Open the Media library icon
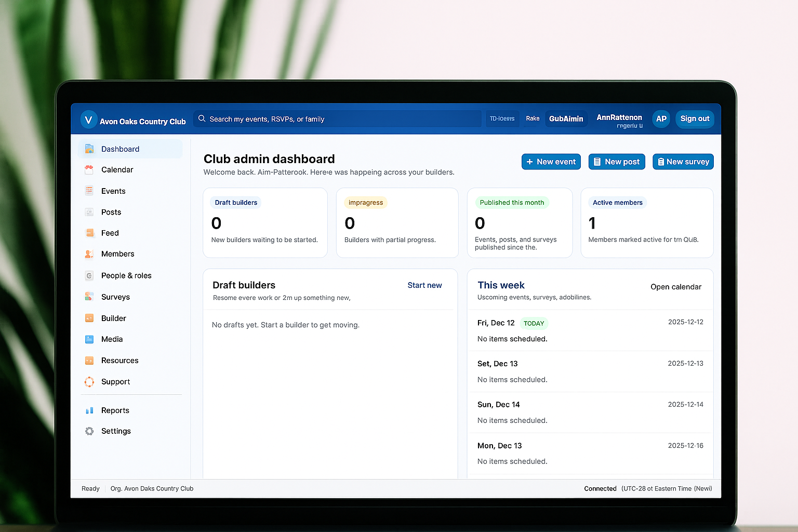Screen dimensions: 798x532 (x=89, y=339)
